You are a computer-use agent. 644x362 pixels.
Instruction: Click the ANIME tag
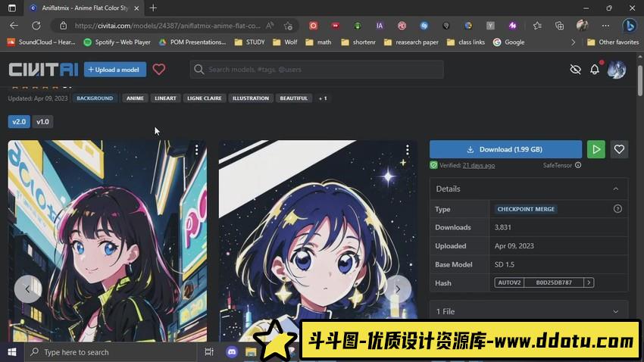pyautogui.click(x=135, y=98)
